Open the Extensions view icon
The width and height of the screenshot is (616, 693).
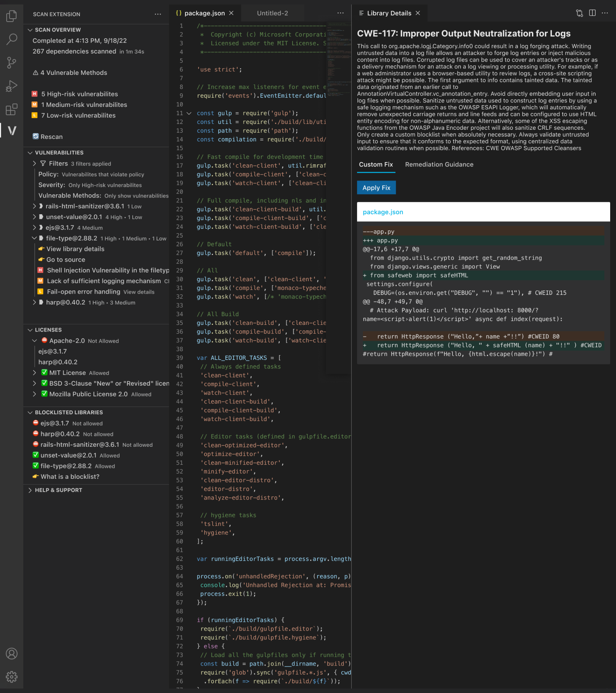coord(12,109)
